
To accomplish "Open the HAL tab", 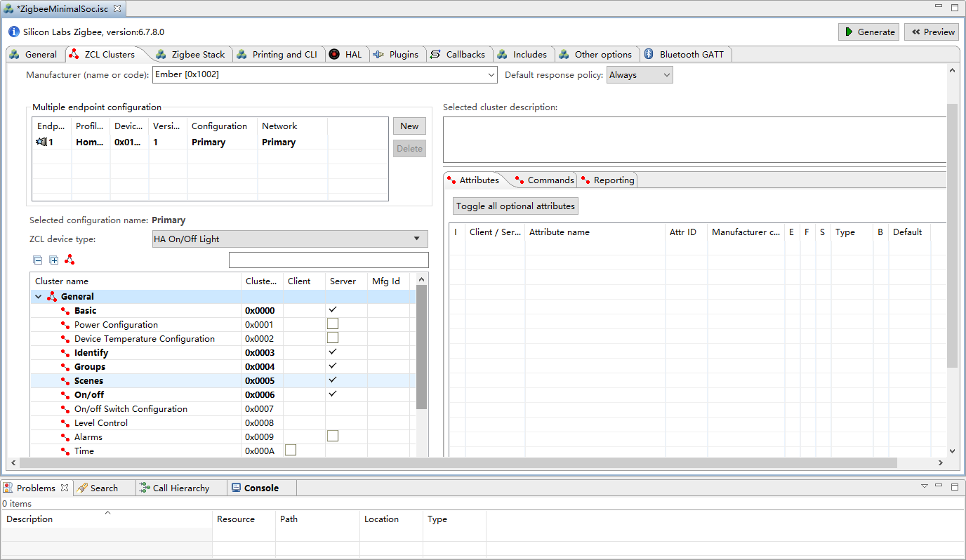I will point(345,54).
